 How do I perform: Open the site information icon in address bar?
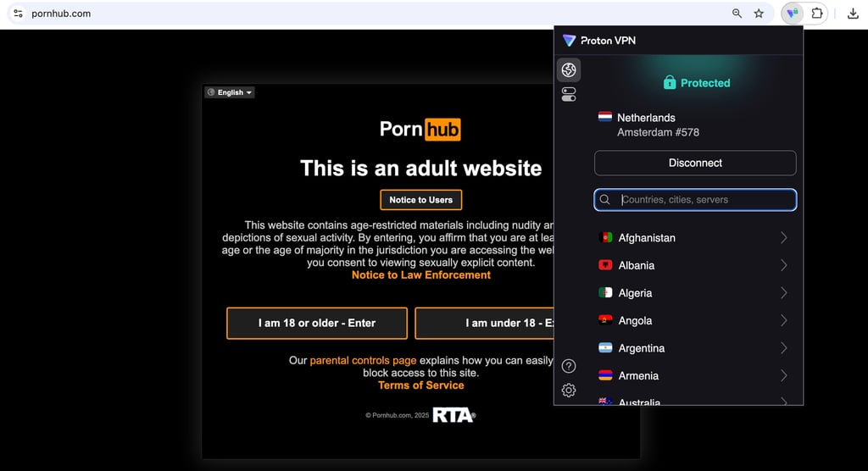click(19, 14)
